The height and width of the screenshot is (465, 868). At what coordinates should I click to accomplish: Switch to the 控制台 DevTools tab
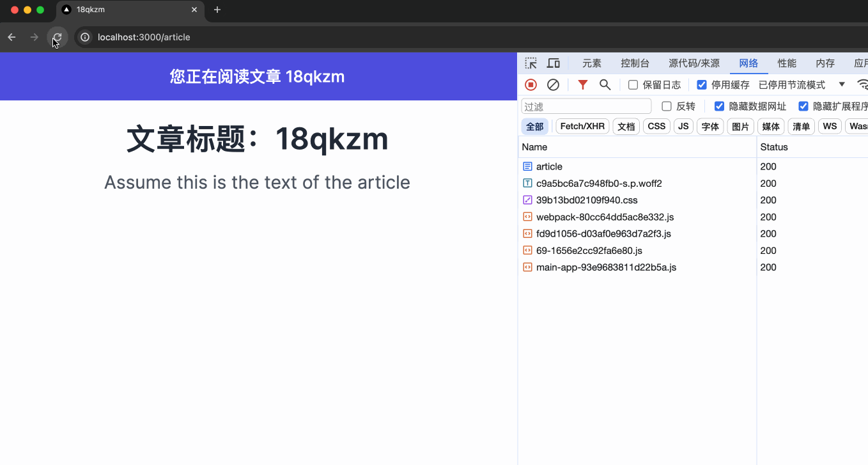[x=635, y=63]
